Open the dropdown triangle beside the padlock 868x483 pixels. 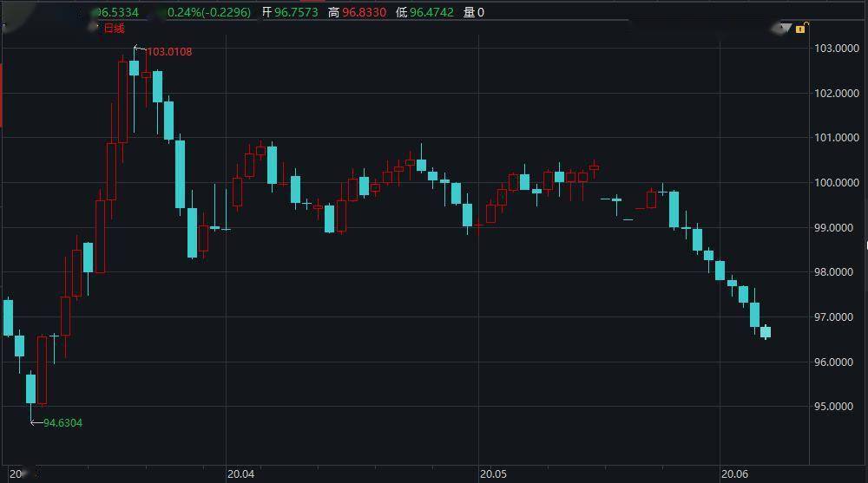tap(786, 27)
